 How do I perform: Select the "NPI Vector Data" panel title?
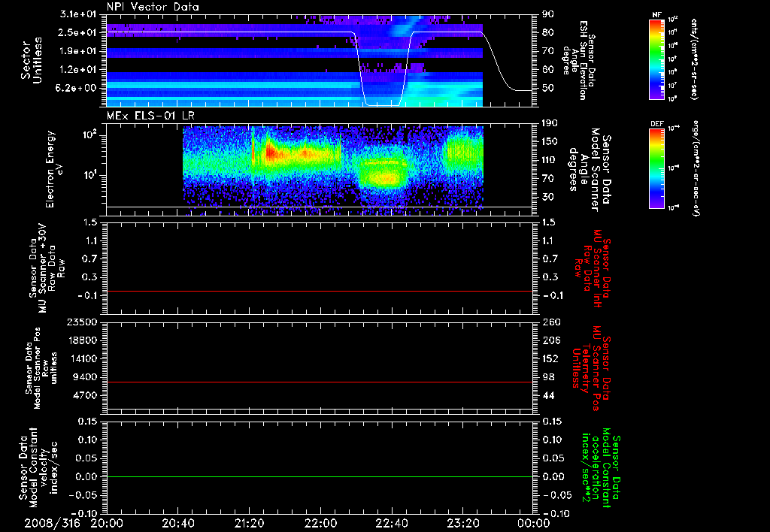[153, 7]
